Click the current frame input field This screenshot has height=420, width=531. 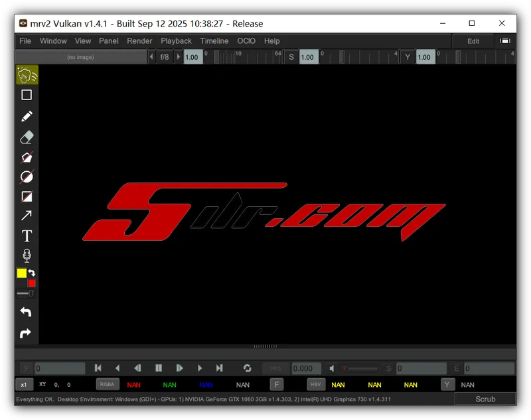click(x=60, y=368)
